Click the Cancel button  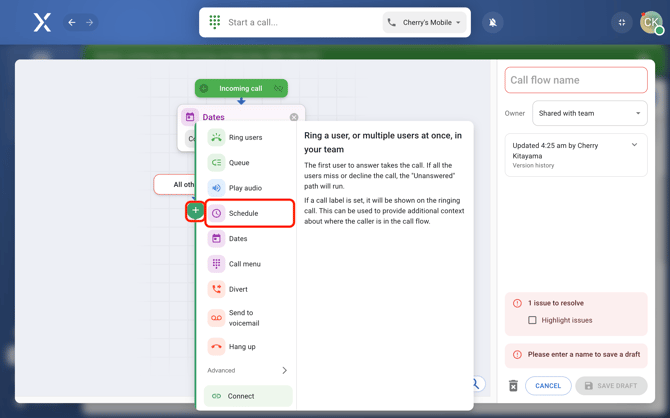coord(547,385)
